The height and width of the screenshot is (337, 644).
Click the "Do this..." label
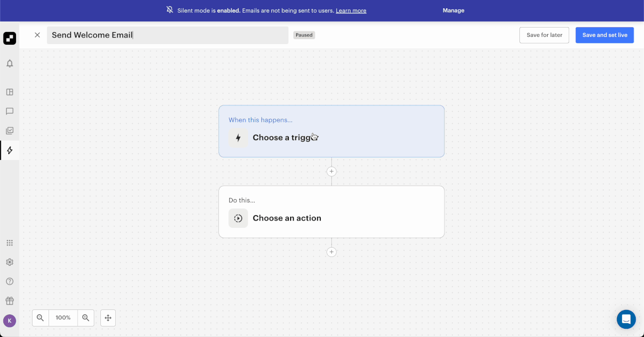(x=242, y=200)
